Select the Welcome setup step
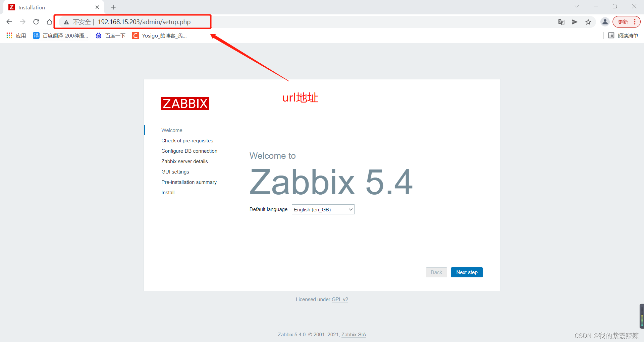This screenshot has width=644, height=342. pos(172,130)
